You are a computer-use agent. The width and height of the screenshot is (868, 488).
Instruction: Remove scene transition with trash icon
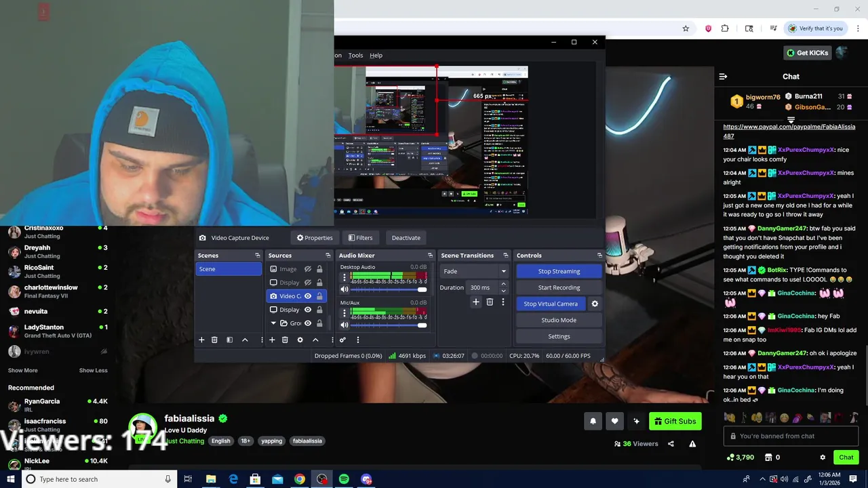pos(490,302)
